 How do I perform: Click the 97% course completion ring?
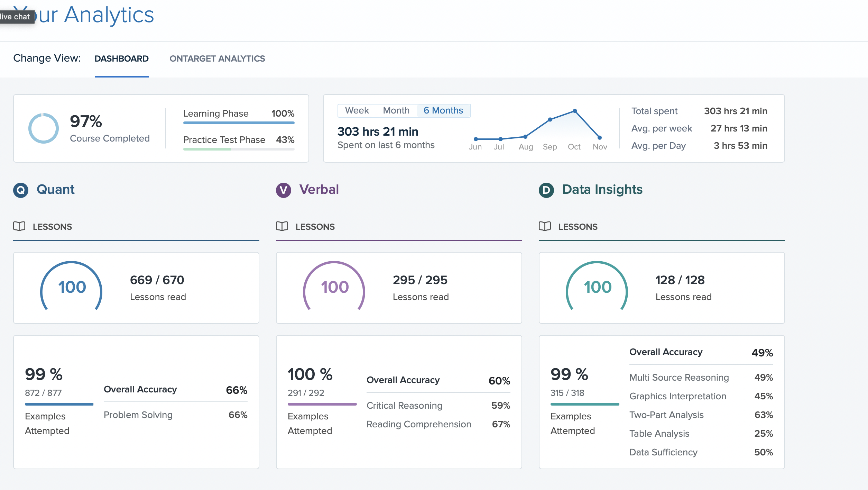pos(44,128)
